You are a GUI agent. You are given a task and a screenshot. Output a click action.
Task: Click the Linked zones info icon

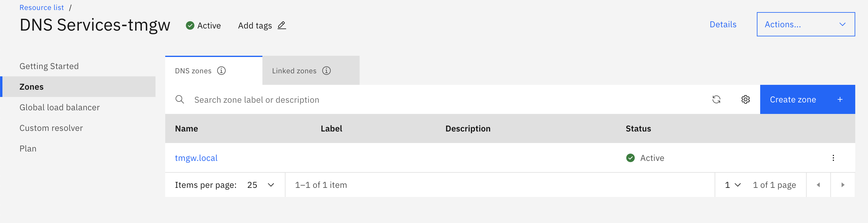tap(326, 71)
